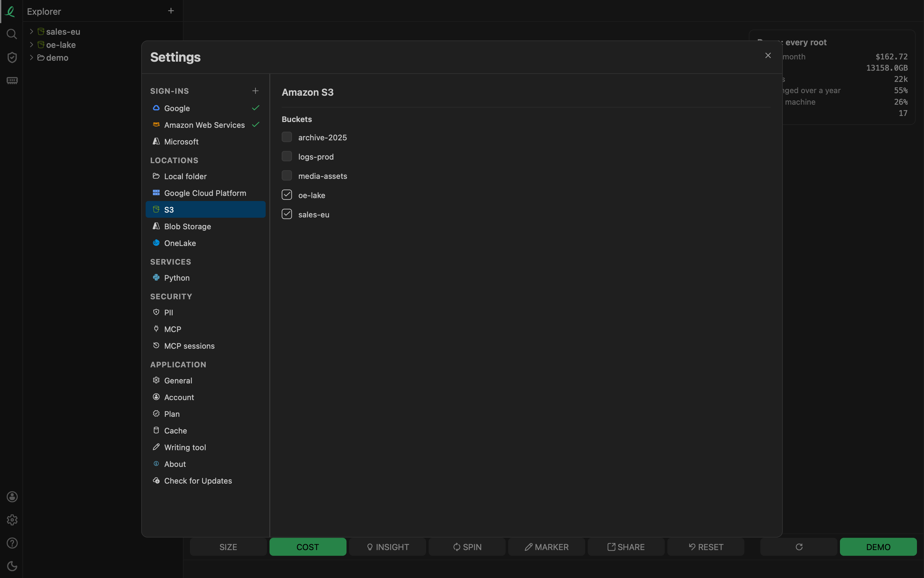The height and width of the screenshot is (578, 924).
Task: Select OneLake location
Action: pos(205,243)
